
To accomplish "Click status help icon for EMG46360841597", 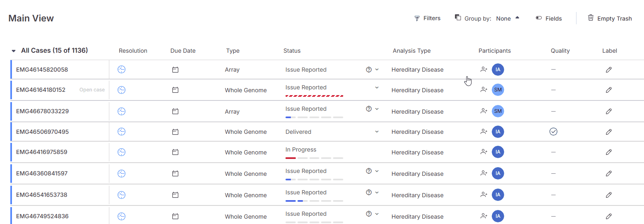I will click(x=369, y=171).
